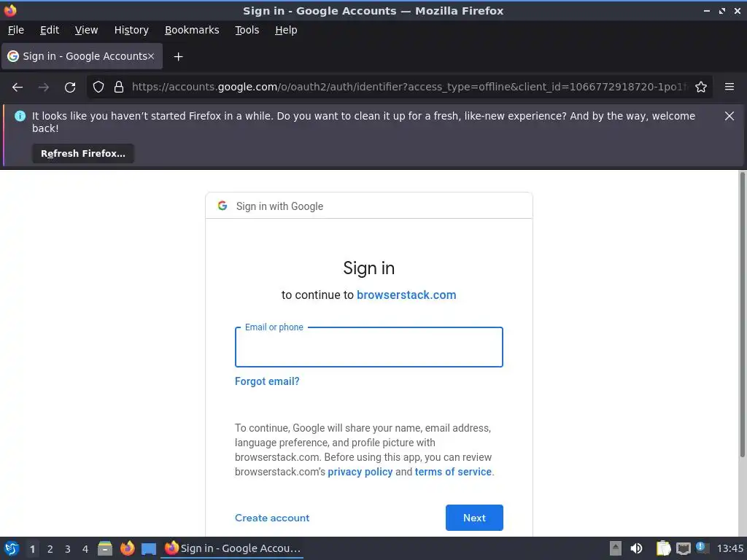Switch to workspace 1
The height and width of the screenshot is (560, 747).
click(32, 549)
